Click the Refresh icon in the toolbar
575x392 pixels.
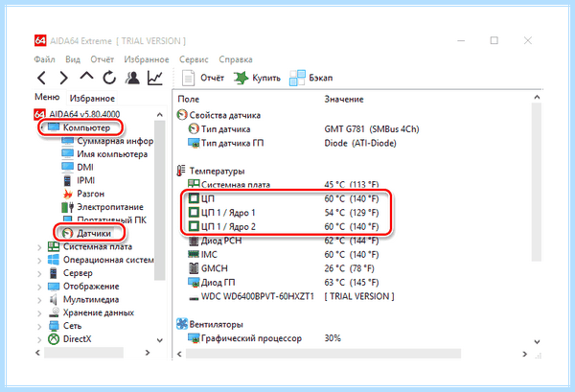point(109,78)
